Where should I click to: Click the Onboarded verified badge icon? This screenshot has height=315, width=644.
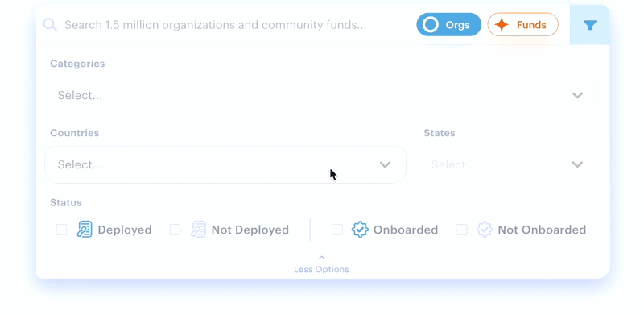tap(360, 230)
